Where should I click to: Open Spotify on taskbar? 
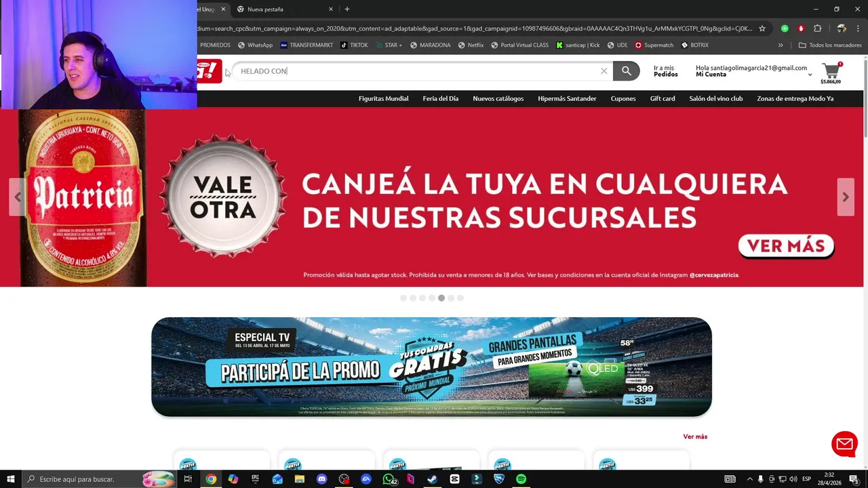(x=521, y=479)
